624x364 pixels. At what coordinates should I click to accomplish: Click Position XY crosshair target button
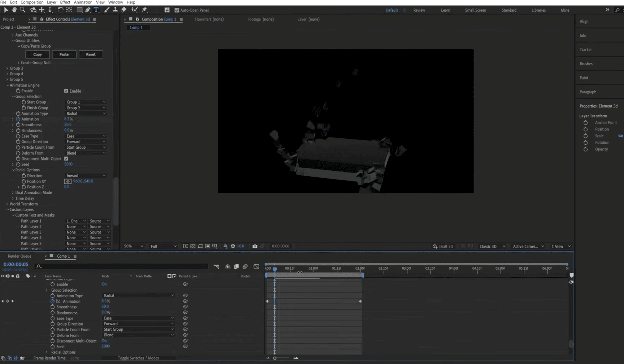(x=68, y=181)
